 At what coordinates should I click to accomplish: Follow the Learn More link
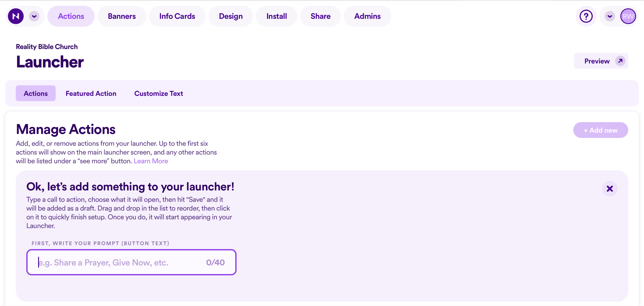click(x=151, y=161)
